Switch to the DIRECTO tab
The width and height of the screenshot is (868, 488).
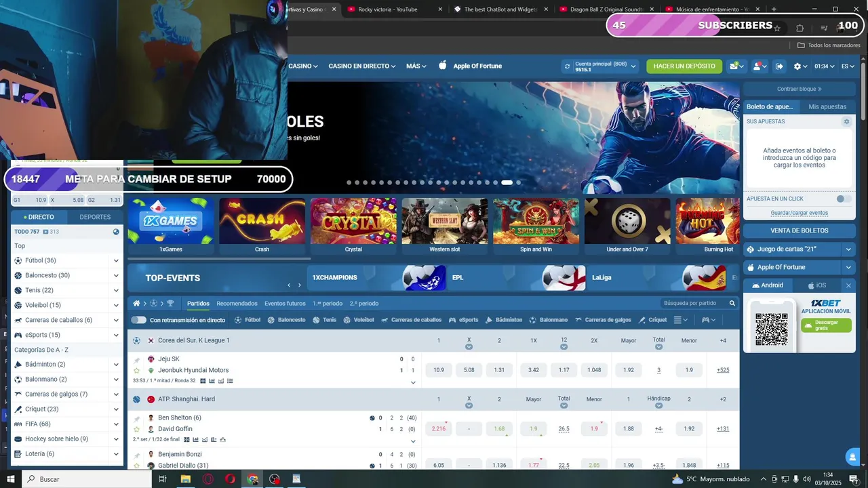point(39,217)
